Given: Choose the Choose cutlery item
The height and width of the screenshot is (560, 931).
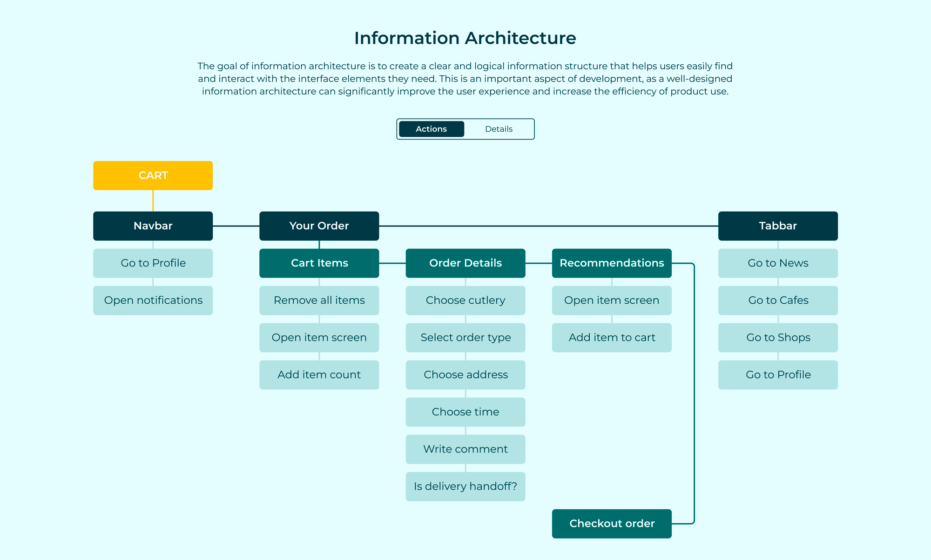Looking at the screenshot, I should (x=465, y=300).
